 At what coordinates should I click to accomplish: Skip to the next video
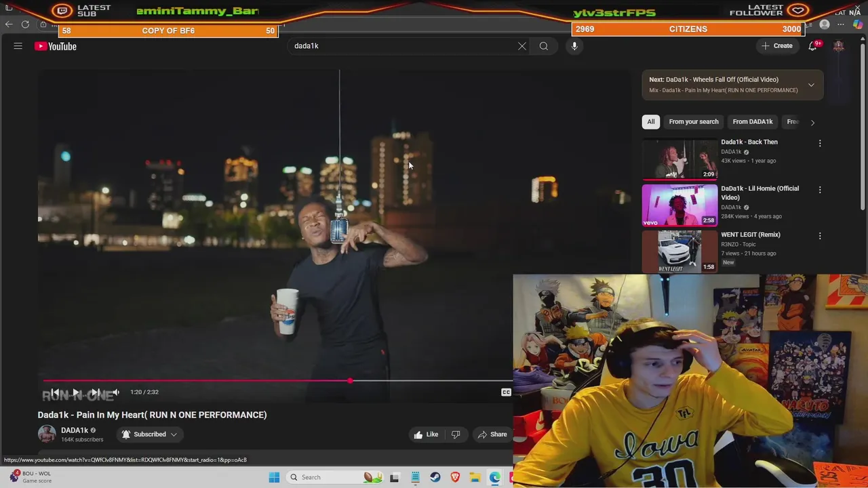pyautogui.click(x=96, y=392)
